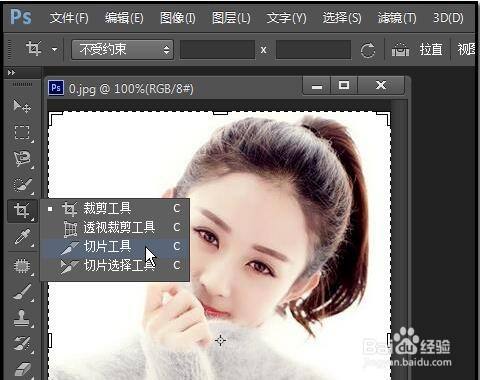Choose 透视裁剪工具 from the flyout
The height and width of the screenshot is (380, 480).
115,228
